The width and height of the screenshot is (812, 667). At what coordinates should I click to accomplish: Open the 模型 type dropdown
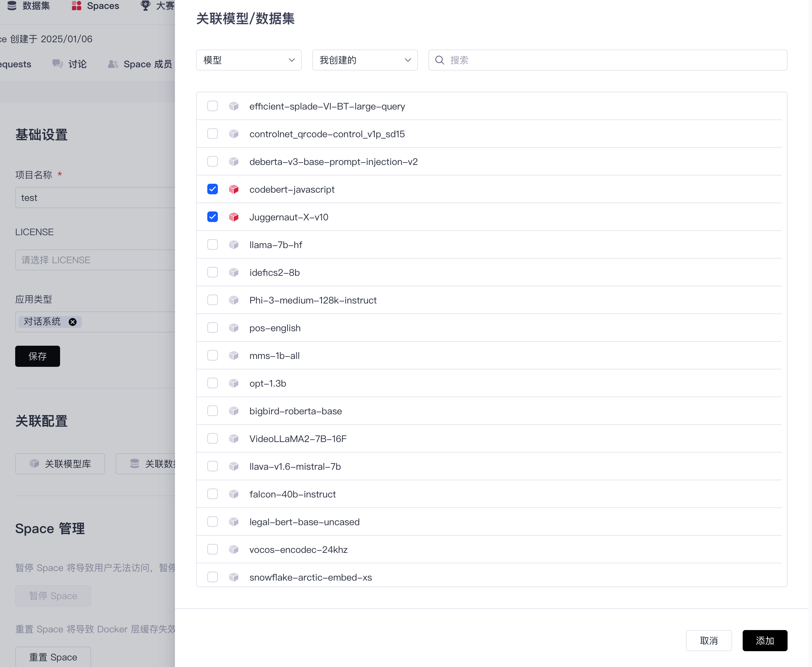(249, 60)
